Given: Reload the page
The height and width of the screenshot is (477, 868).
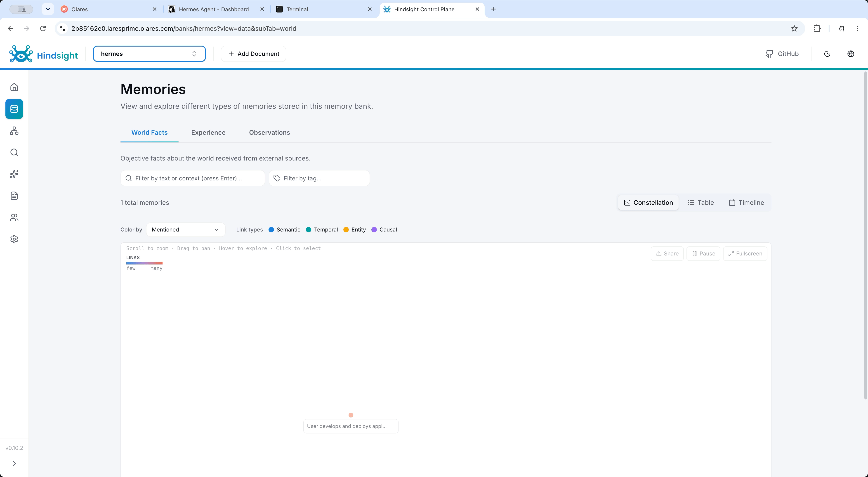Looking at the screenshot, I should (x=43, y=28).
